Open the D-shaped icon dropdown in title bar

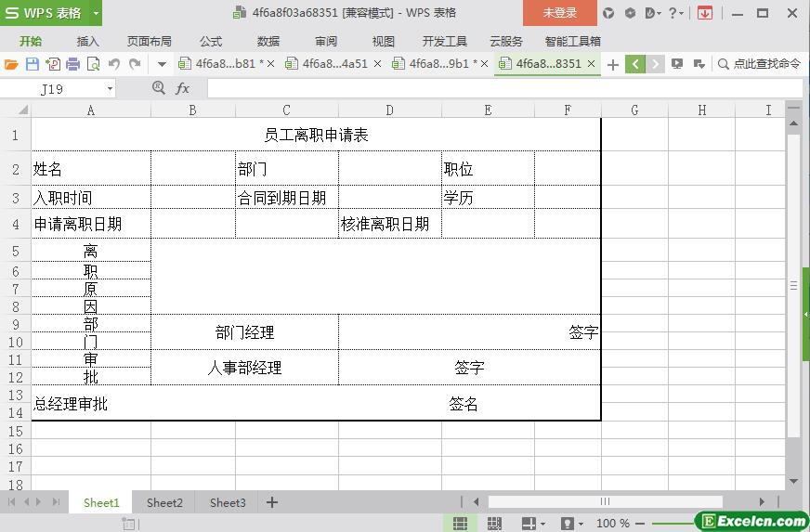(653, 13)
